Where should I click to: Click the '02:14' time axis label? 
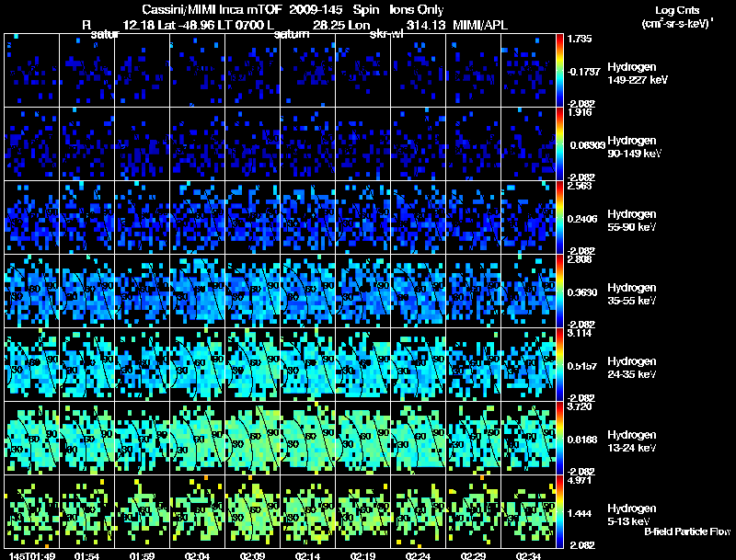pyautogui.click(x=307, y=556)
